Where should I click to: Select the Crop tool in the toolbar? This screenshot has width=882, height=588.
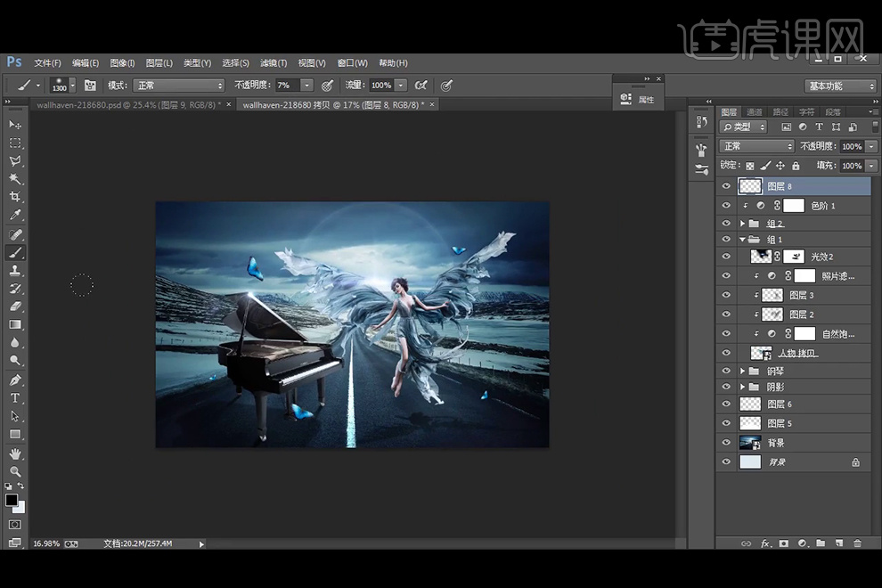tap(15, 197)
